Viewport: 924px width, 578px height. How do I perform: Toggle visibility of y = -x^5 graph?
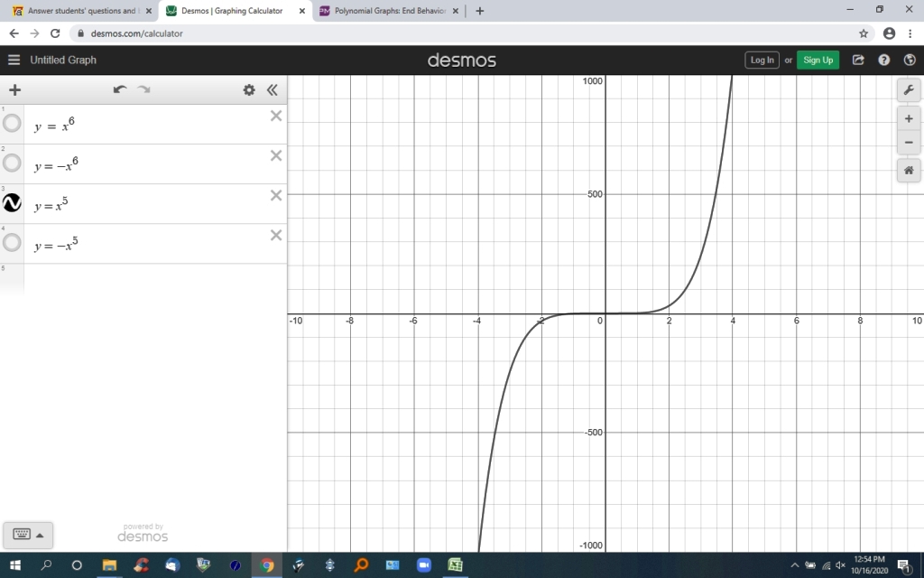[12, 242]
